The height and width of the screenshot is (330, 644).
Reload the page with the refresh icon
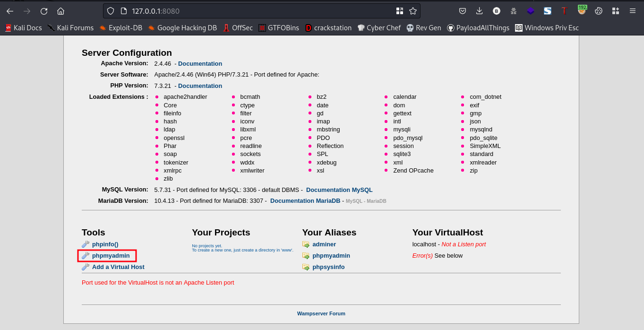[x=44, y=11]
